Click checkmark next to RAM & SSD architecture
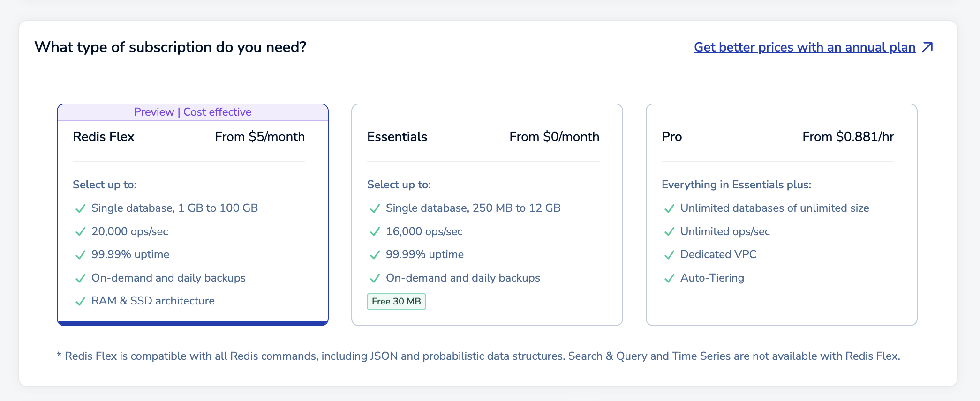Image resolution: width=980 pixels, height=401 pixels. (x=81, y=301)
